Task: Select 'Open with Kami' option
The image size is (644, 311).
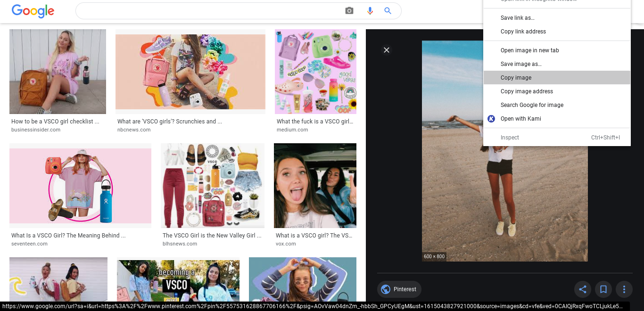Action: [557, 119]
